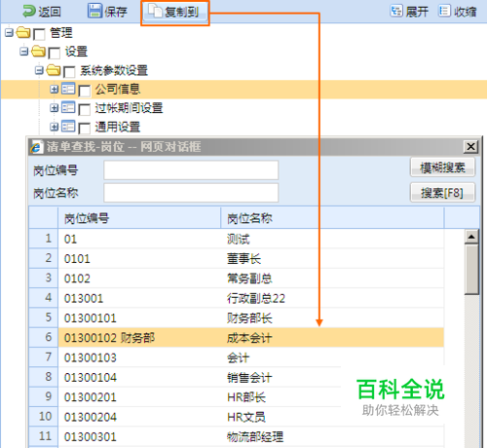487x448 pixels.
Task: Click the 模糊搜索 button
Action: pos(442,168)
